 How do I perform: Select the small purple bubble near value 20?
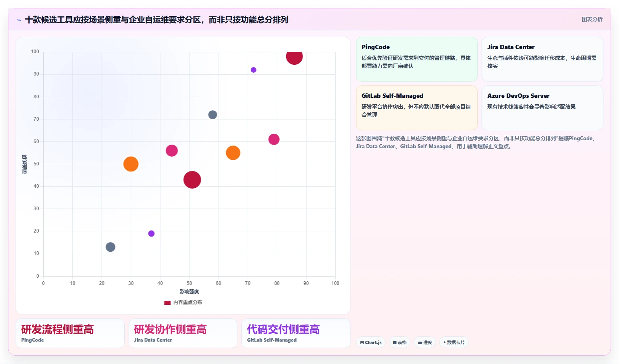click(x=151, y=233)
